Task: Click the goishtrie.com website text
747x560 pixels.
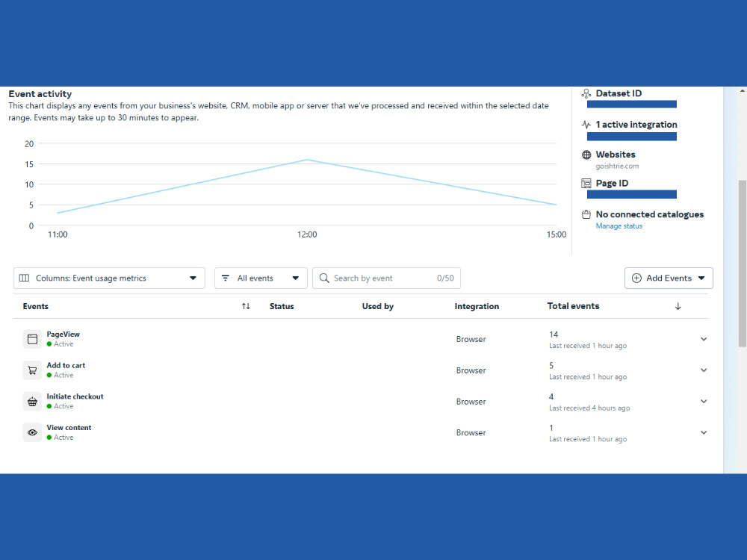Action: 617,167
